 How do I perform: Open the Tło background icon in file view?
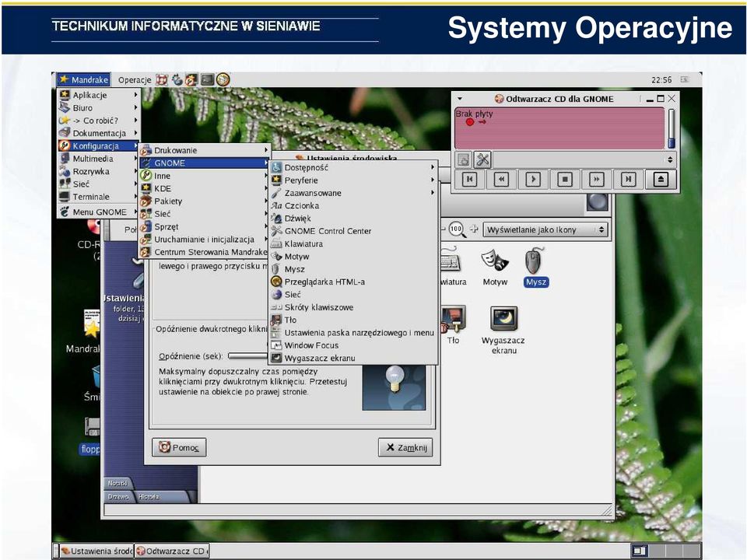(452, 319)
